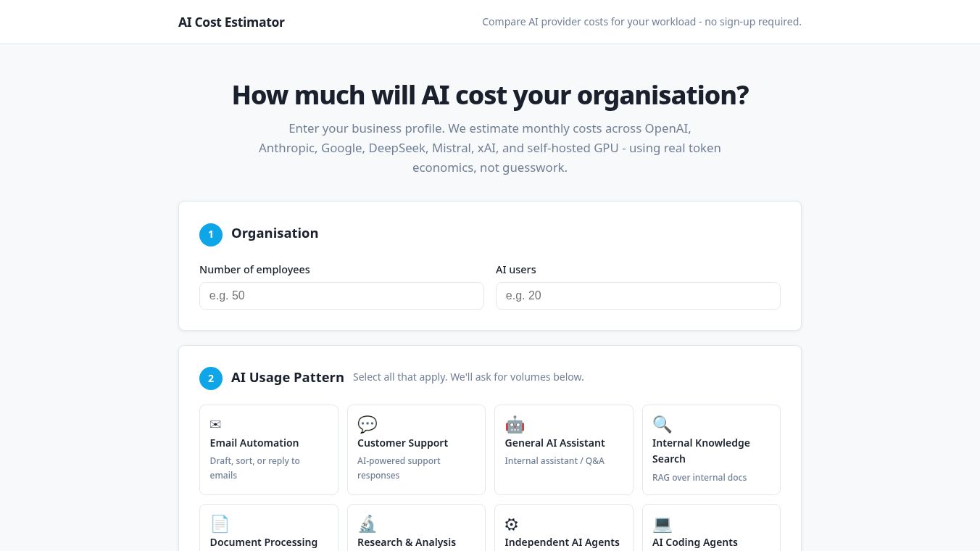Click the 'RAG over internal docs' description

coord(699,478)
